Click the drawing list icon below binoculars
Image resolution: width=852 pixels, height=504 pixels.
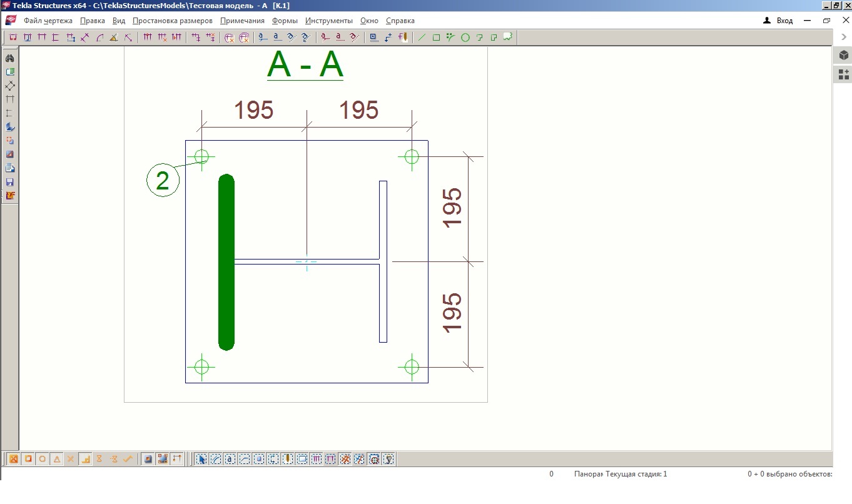click(10, 72)
